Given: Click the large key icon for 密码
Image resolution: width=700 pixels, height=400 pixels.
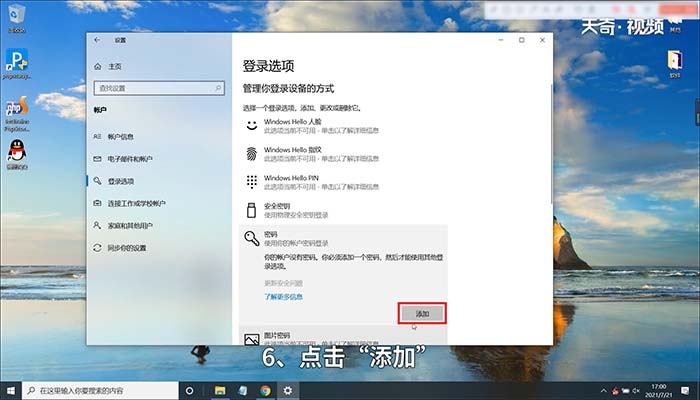Looking at the screenshot, I should click(252, 238).
